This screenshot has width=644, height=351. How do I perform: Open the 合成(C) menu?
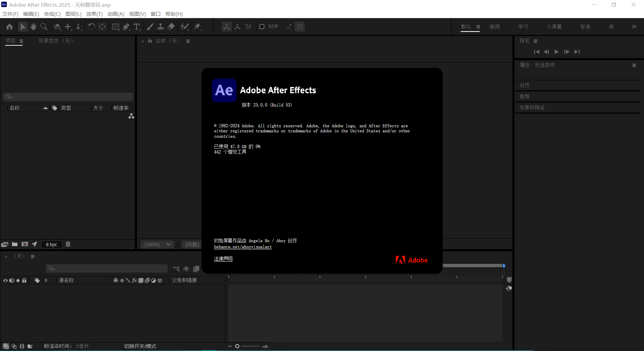[x=52, y=14]
